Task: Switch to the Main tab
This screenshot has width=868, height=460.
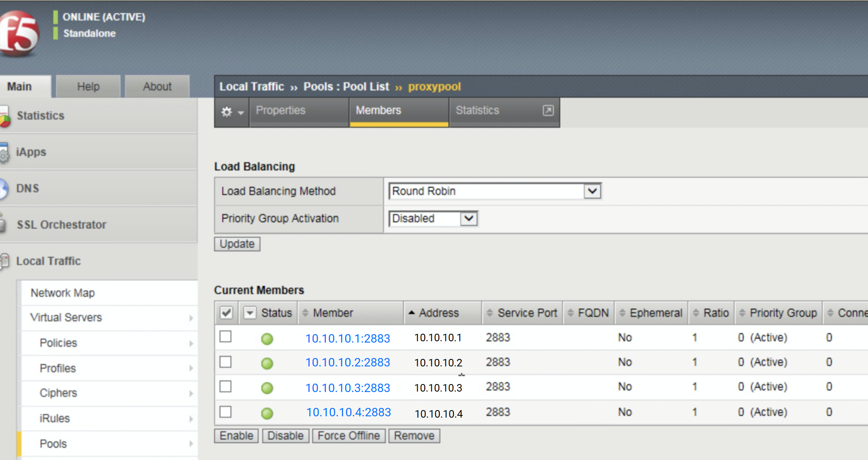Action: [25, 87]
